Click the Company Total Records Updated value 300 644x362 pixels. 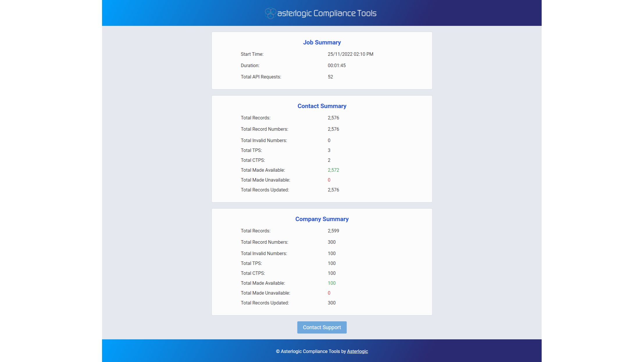331,303
